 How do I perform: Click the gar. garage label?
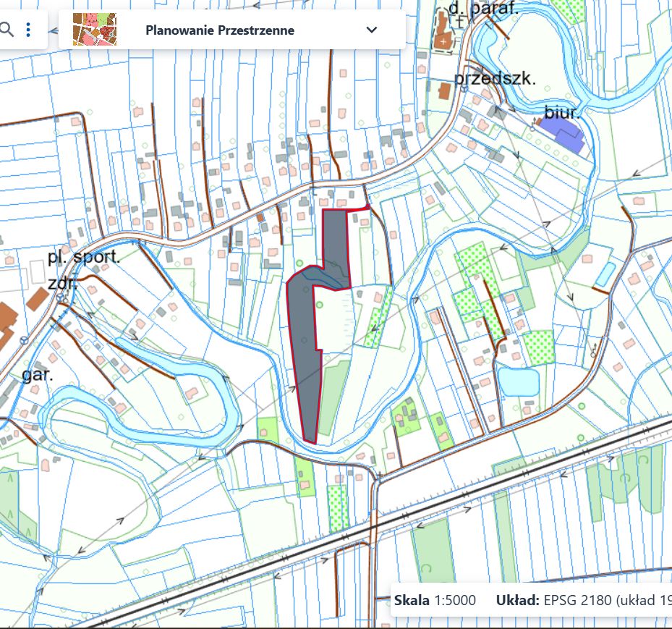pyautogui.click(x=38, y=375)
